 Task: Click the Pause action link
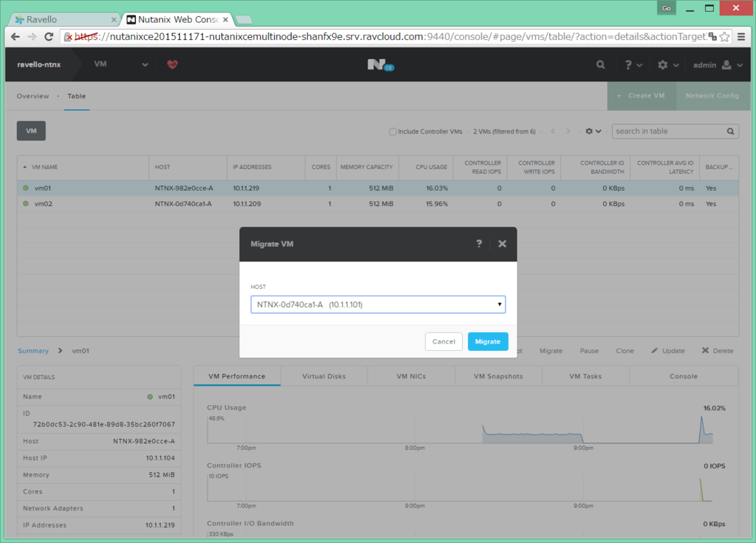589,351
